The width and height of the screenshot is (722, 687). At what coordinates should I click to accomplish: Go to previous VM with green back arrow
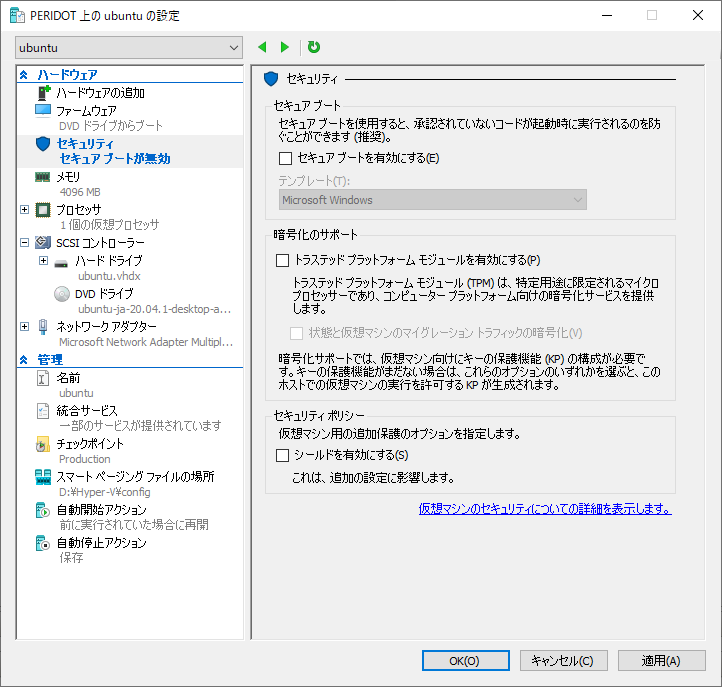coord(262,47)
